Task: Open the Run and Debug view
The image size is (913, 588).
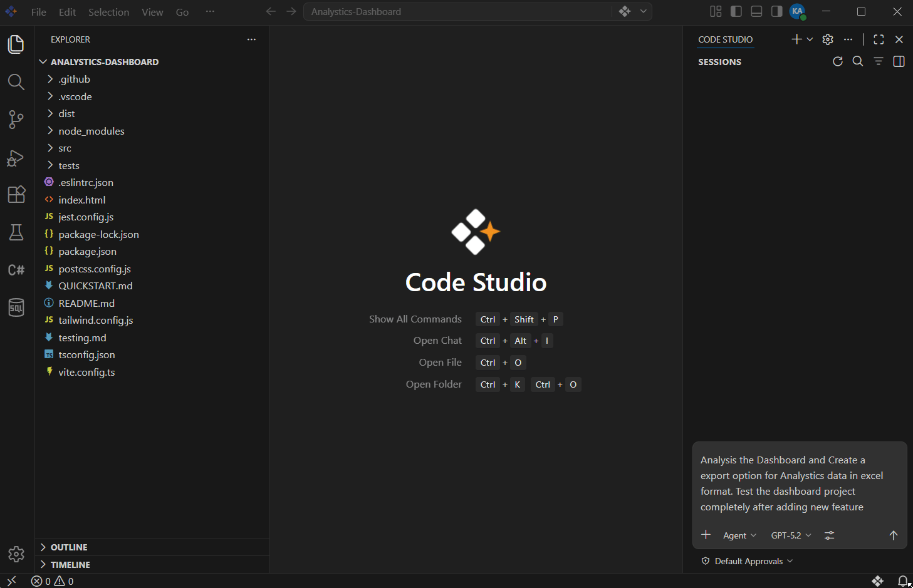Action: coord(16,158)
